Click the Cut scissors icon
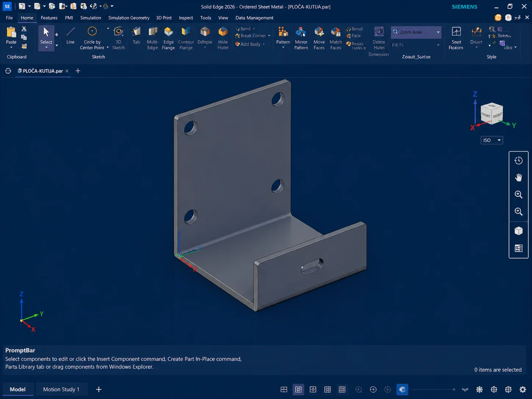Image resolution: width=532 pixels, height=399 pixels. pos(24,29)
